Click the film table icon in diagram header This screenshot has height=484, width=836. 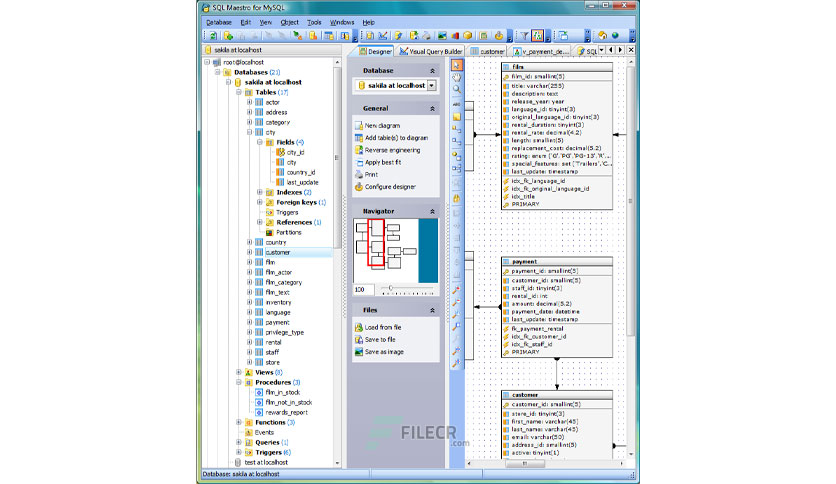click(507, 67)
